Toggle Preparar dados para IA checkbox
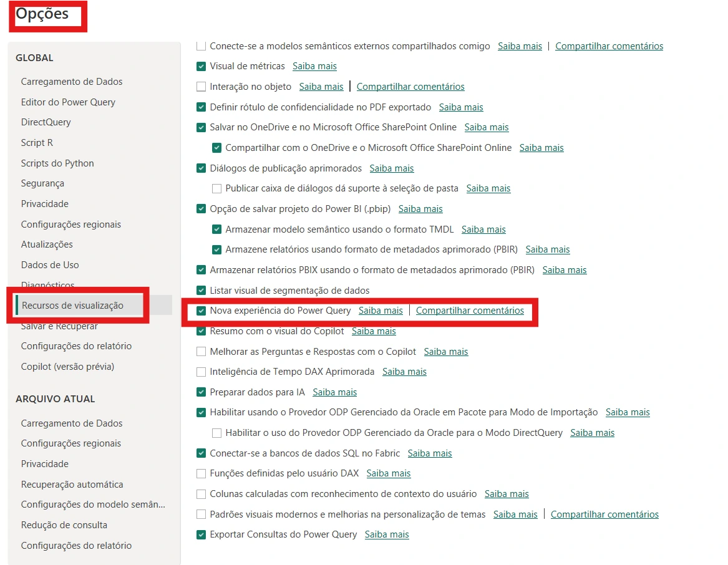Screen dimensions: 728x565 [x=201, y=392]
